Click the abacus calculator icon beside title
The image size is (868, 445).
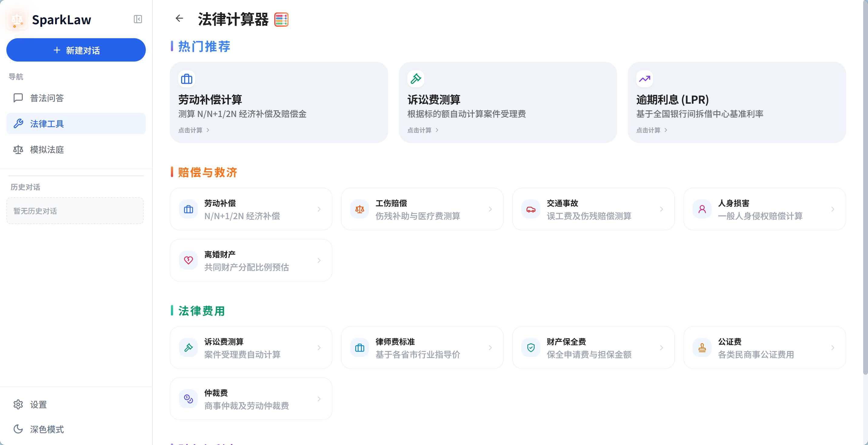[281, 20]
